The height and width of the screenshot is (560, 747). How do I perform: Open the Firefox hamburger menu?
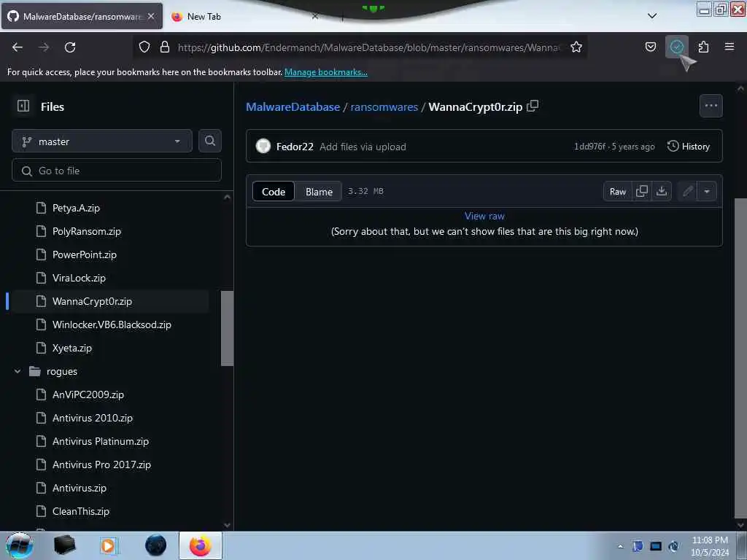pos(729,47)
